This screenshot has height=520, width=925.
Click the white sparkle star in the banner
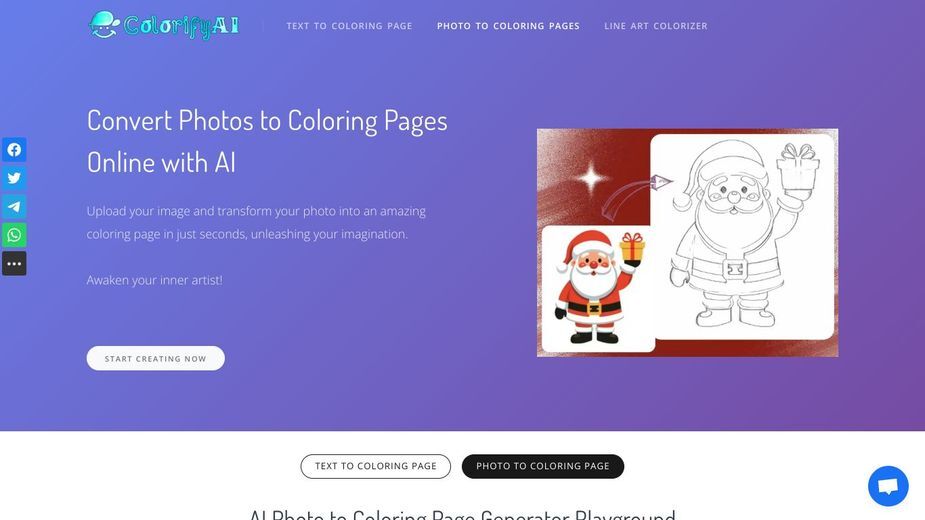click(x=591, y=178)
